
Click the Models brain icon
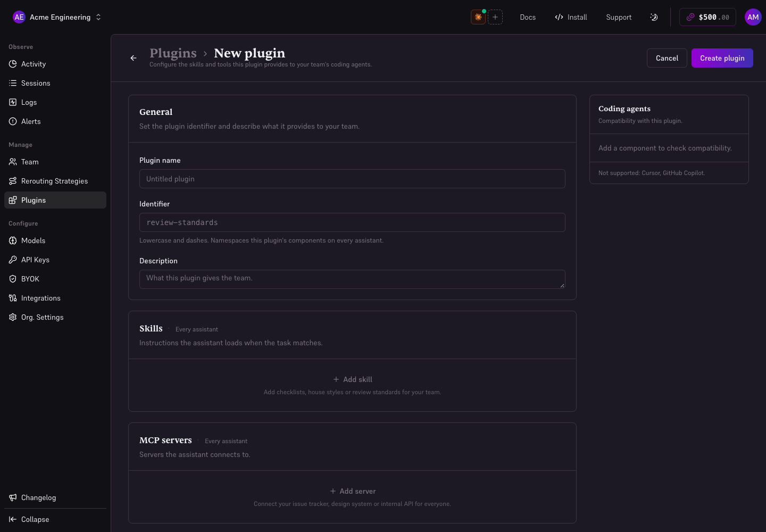pos(13,240)
